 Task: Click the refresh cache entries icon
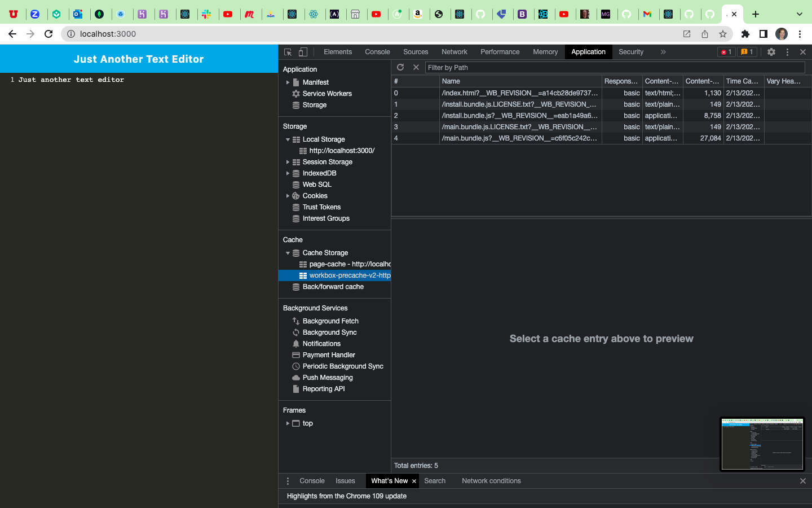pyautogui.click(x=400, y=67)
